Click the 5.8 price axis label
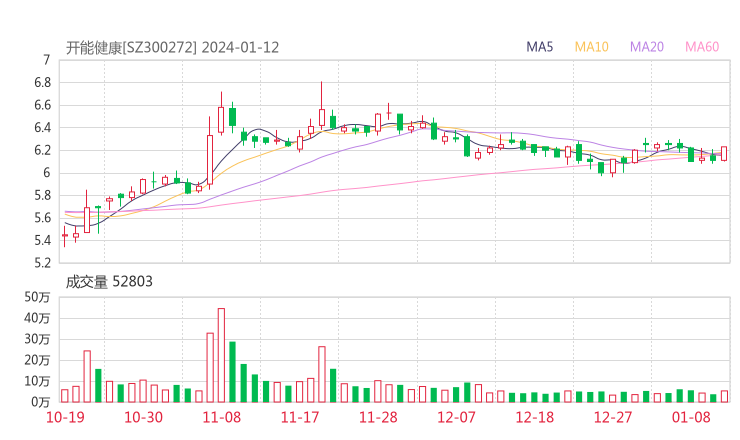The height and width of the screenshot is (440, 740). tap(42, 195)
